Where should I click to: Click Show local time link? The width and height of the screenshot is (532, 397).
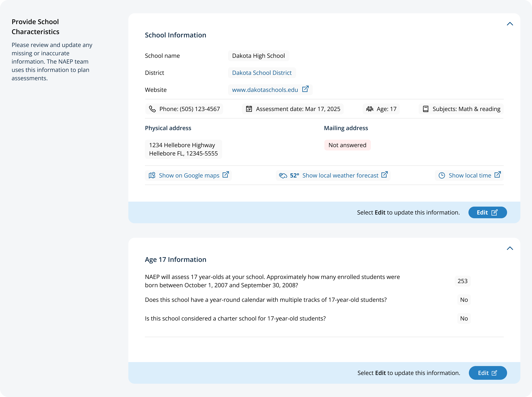tap(470, 175)
